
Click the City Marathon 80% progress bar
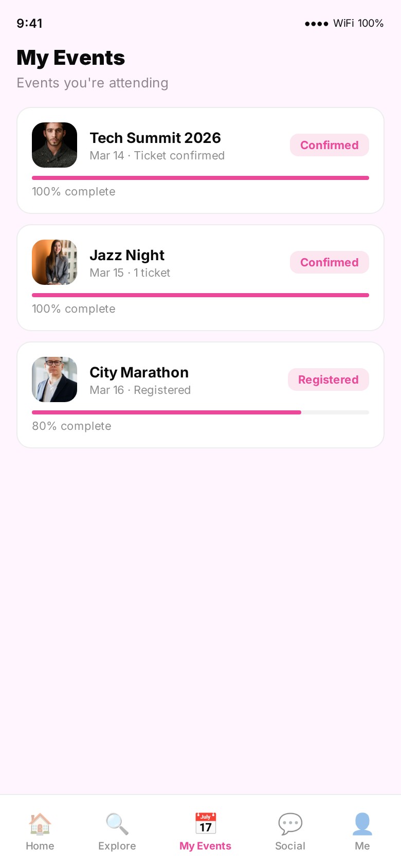[x=200, y=412]
